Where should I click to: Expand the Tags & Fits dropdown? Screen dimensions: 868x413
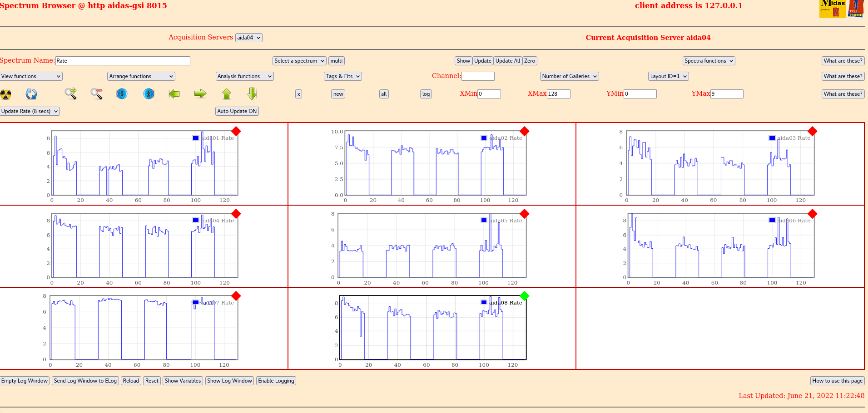click(343, 76)
